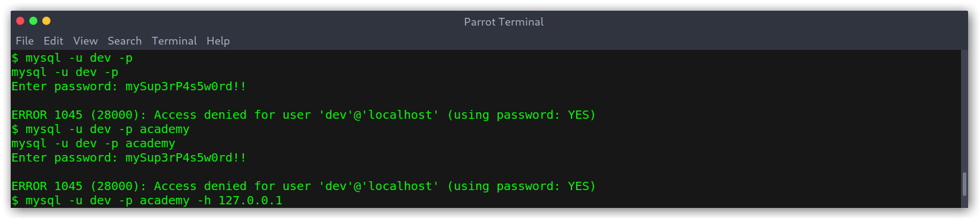
Task: Open the Help menu
Action: [218, 41]
